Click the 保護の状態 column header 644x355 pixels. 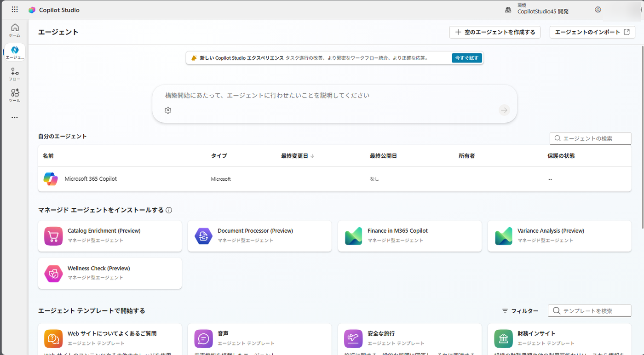[x=561, y=156]
